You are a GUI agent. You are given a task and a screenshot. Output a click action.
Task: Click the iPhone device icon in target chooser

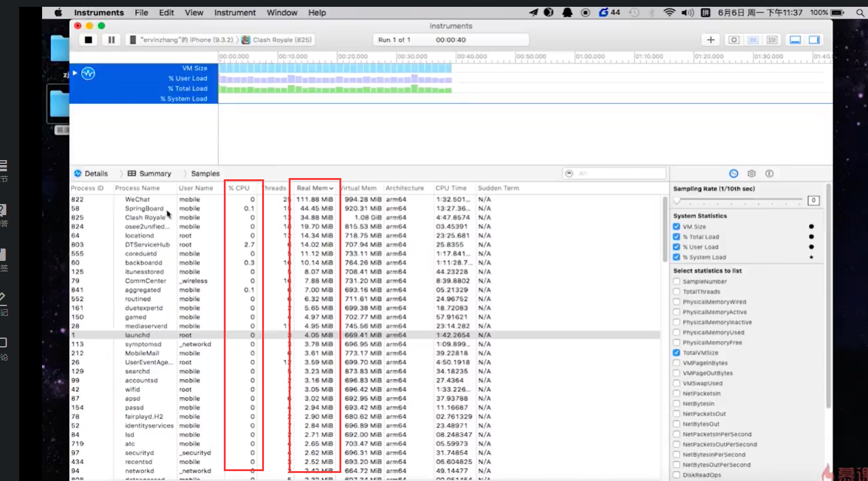pos(133,40)
